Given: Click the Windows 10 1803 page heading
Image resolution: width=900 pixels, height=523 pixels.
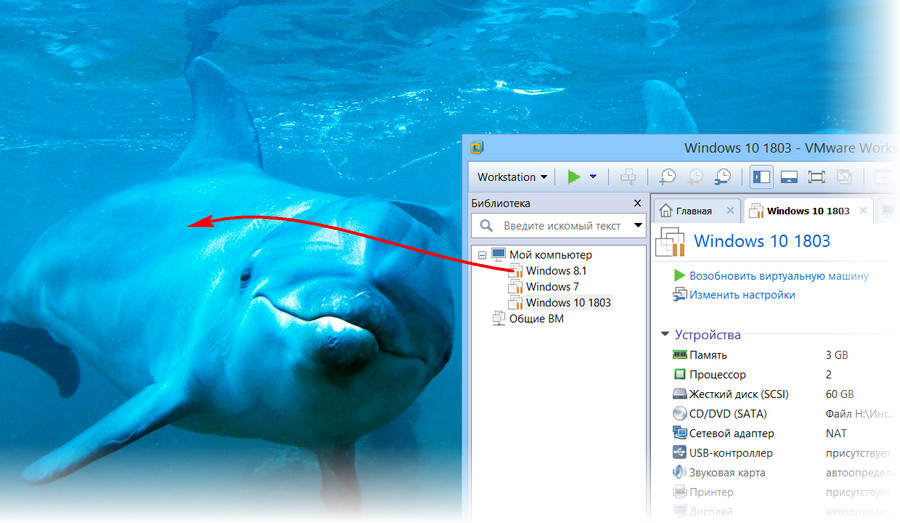Looking at the screenshot, I should (x=762, y=241).
